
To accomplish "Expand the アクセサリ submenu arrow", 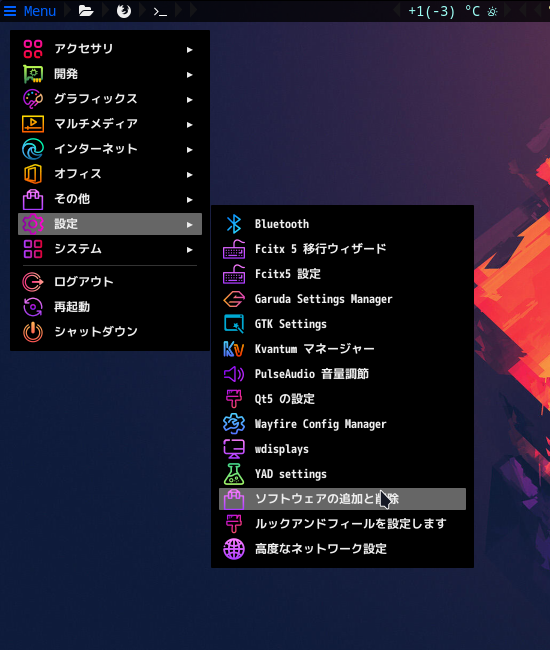I will (189, 50).
